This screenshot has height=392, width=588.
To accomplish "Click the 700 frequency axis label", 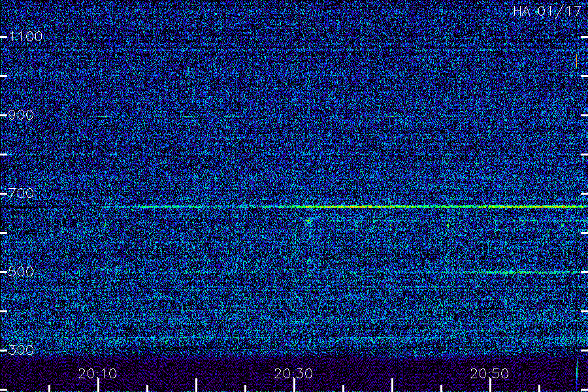I will (x=21, y=193).
